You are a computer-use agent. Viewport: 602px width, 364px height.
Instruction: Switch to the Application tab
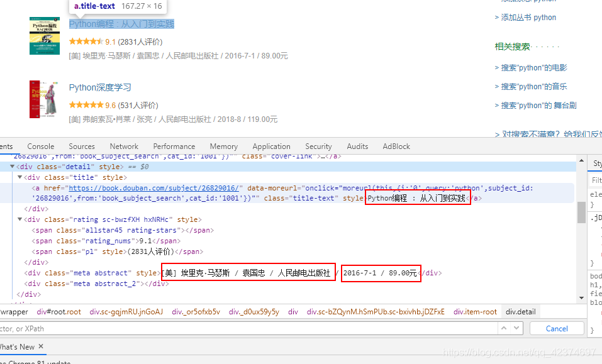pyautogui.click(x=272, y=146)
